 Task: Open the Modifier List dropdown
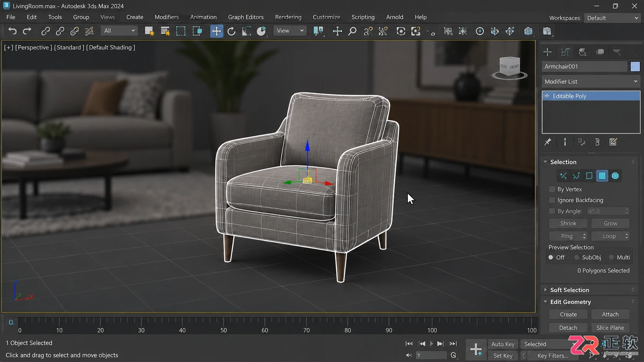[x=591, y=82]
